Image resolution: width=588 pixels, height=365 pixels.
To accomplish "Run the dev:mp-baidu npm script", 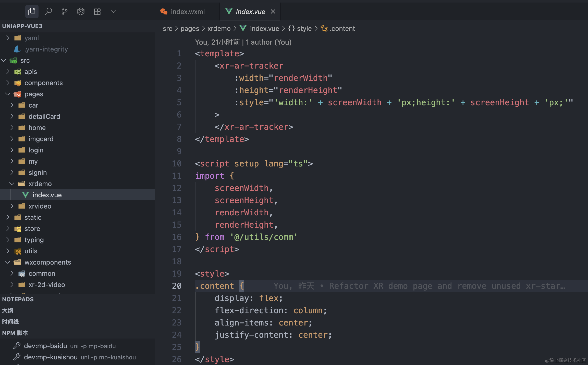I will 45,346.
